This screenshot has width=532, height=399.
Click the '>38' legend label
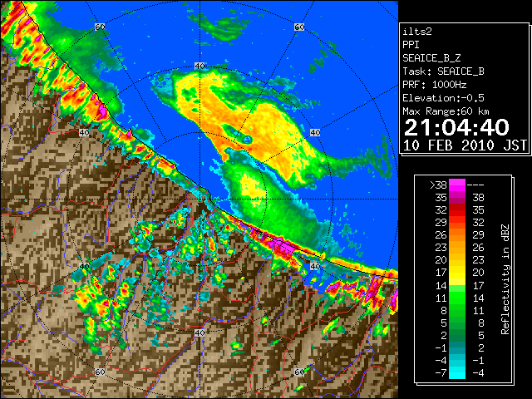coord(438,185)
